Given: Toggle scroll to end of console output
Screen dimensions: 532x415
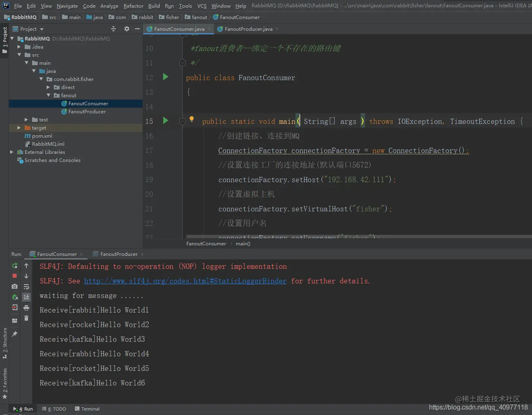Looking at the screenshot, I should pyautogui.click(x=26, y=297).
